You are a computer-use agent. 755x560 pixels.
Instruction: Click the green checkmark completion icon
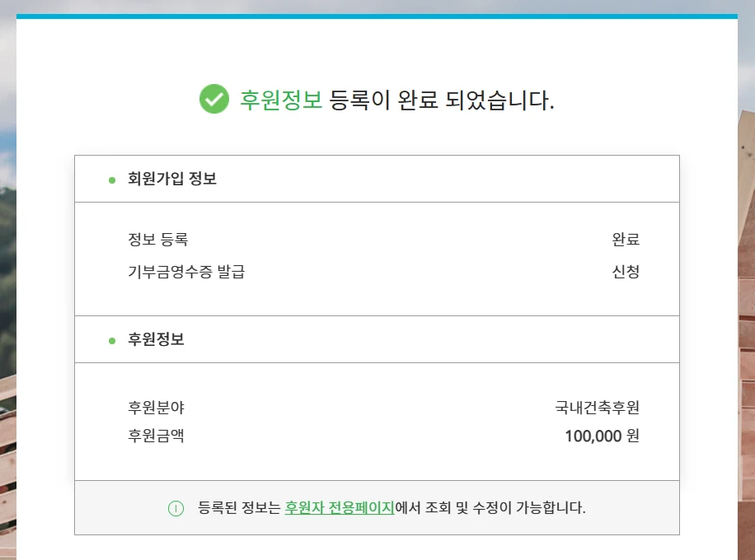214,99
